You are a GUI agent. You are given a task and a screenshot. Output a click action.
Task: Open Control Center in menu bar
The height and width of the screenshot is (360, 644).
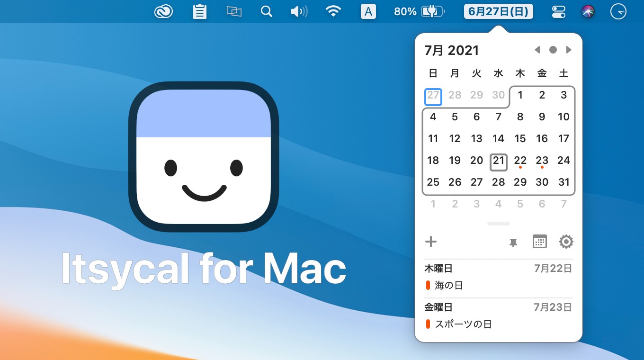[559, 11]
